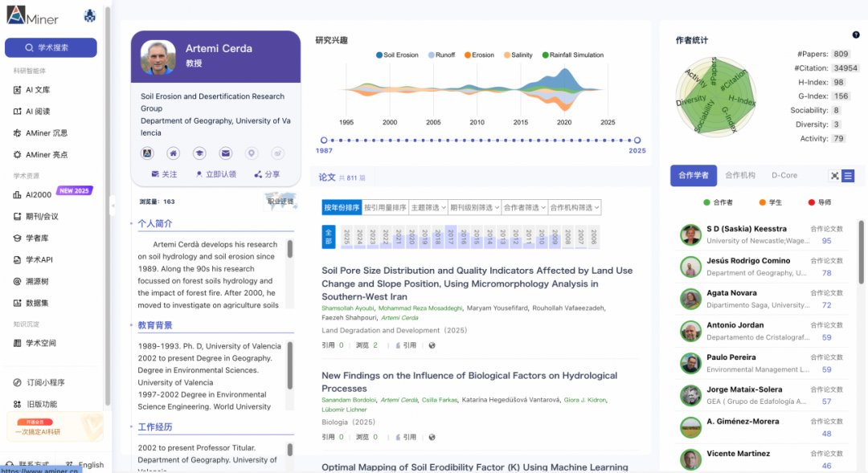Open AI 文库 in sidebar

(38, 90)
